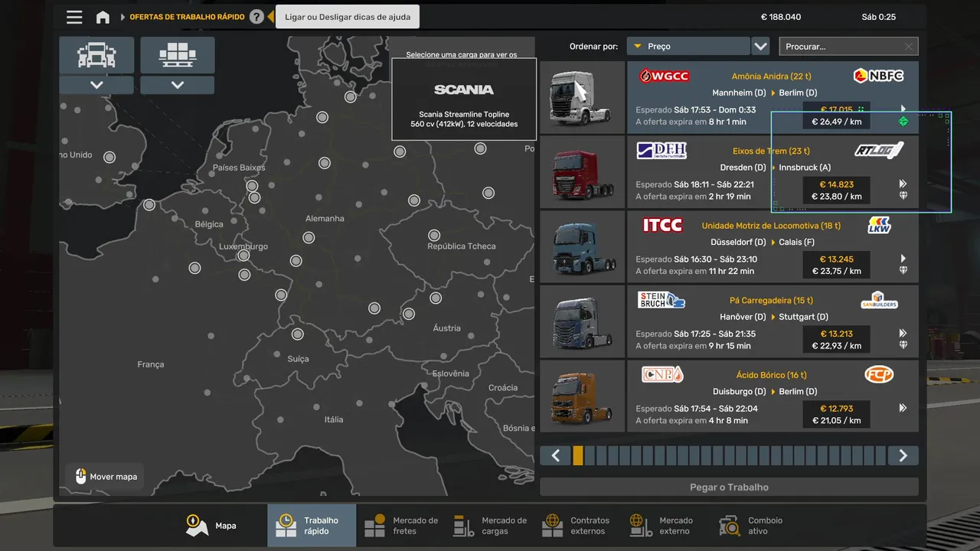
Task: Click the LKW destination company logo
Action: (x=879, y=225)
